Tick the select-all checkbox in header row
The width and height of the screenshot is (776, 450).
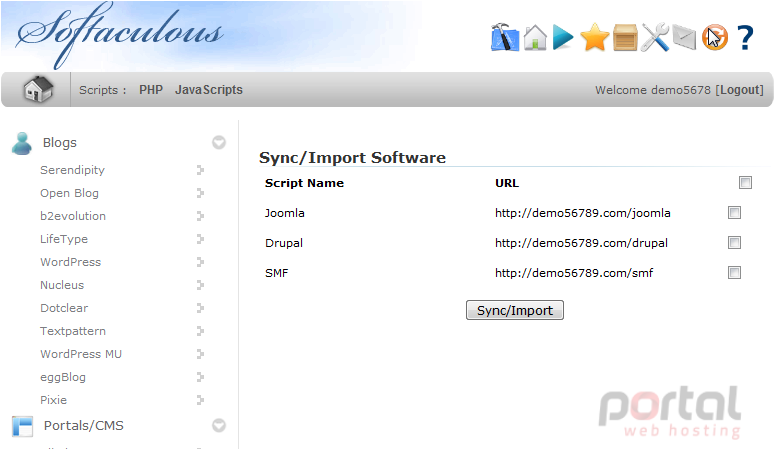click(x=745, y=183)
